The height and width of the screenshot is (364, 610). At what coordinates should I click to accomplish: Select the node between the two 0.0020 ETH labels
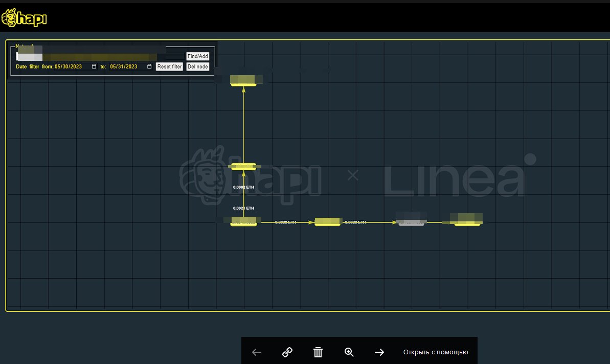(x=328, y=222)
